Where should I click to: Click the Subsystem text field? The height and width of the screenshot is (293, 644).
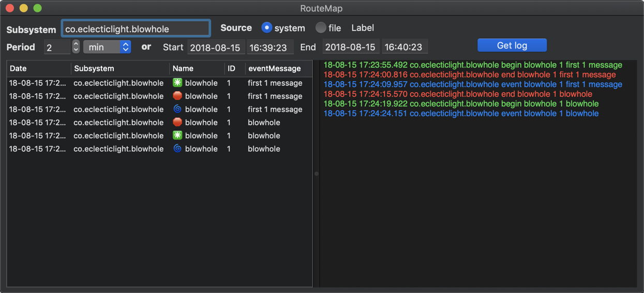tap(136, 29)
